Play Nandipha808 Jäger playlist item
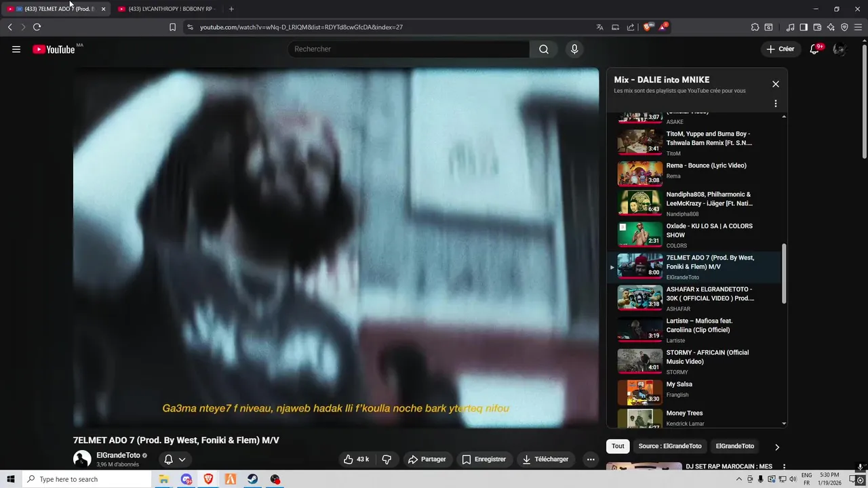The image size is (868, 488). point(694,204)
